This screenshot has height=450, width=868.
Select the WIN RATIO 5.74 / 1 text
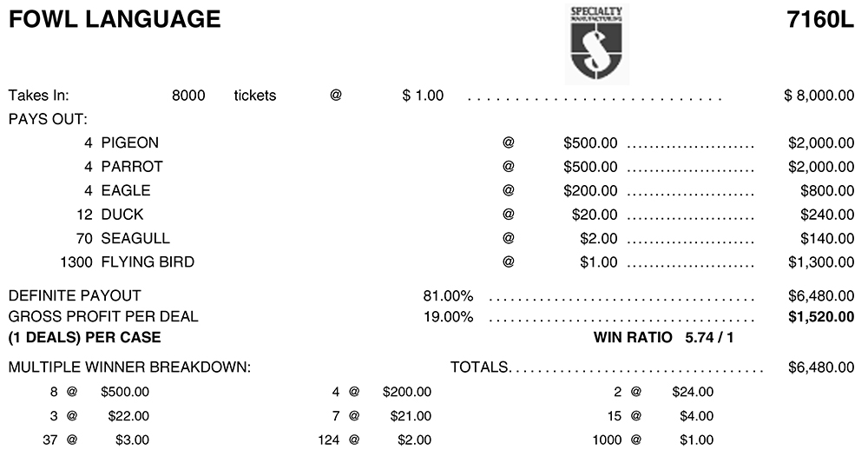tap(664, 337)
